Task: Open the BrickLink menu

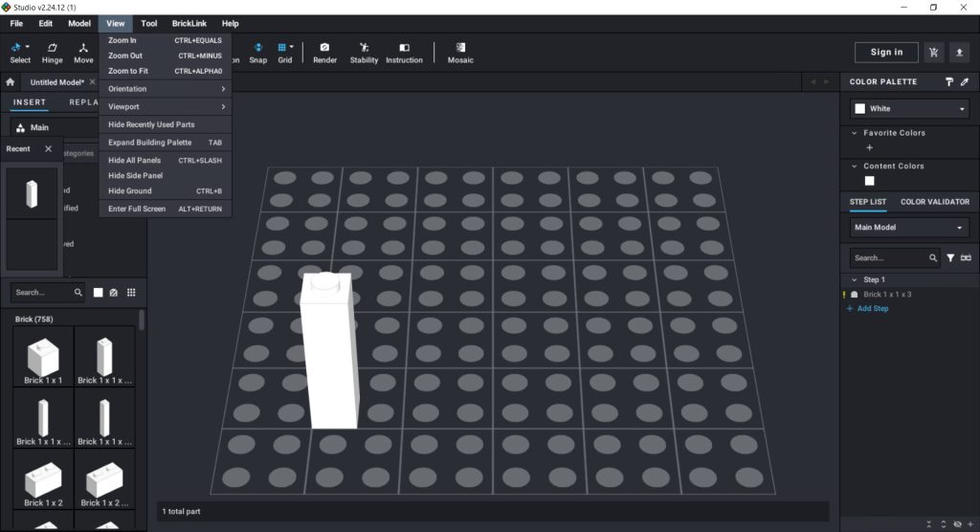Action: (189, 24)
